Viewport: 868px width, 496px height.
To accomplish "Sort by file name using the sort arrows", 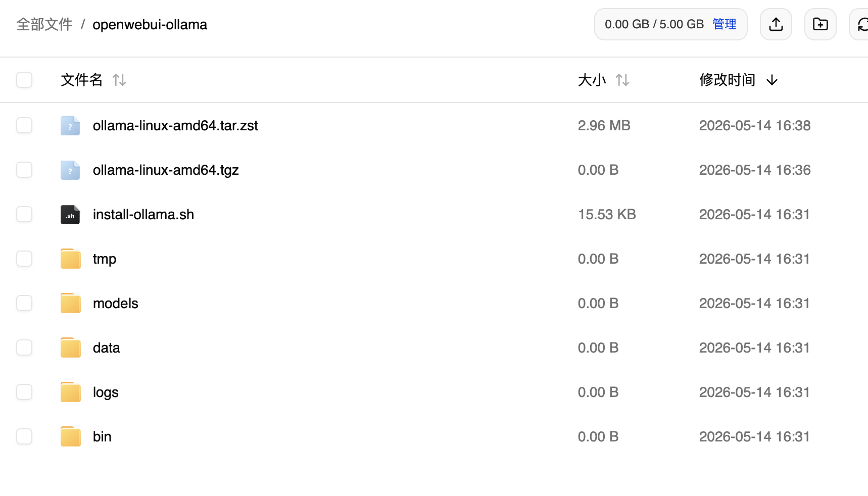I will pyautogui.click(x=119, y=80).
